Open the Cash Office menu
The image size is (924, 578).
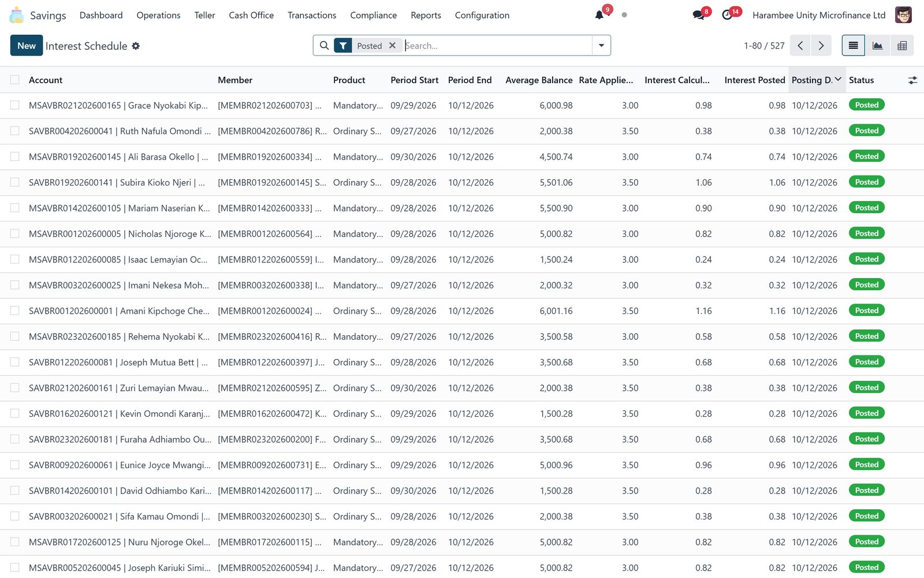coord(251,15)
